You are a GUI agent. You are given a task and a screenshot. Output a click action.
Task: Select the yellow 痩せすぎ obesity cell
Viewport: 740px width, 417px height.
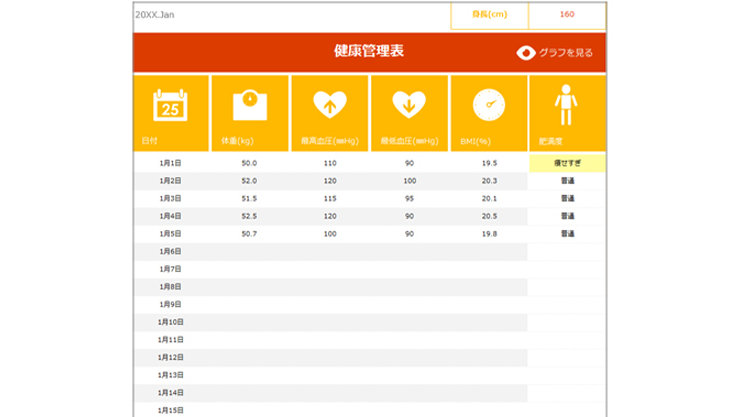[x=567, y=163]
